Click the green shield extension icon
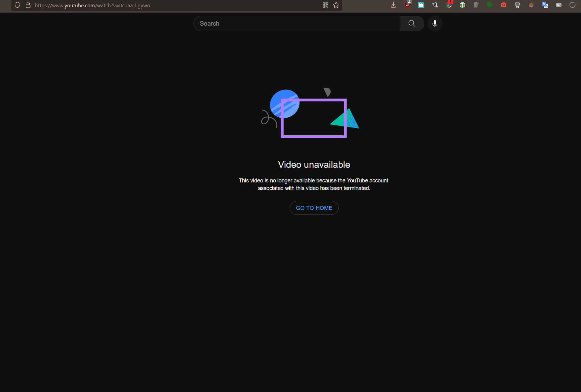Screen dimensions: 581x392 (x=490, y=5)
